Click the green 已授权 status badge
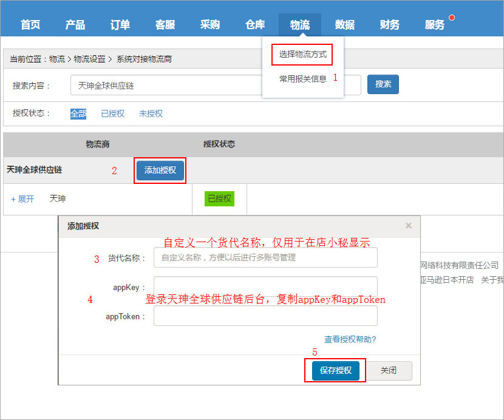The height and width of the screenshot is (420, 504). click(220, 198)
